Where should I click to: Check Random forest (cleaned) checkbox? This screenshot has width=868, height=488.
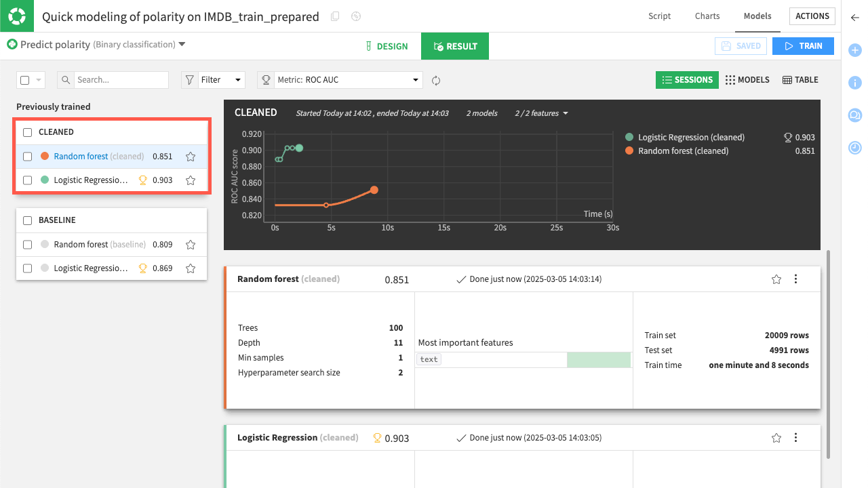pyautogui.click(x=28, y=157)
